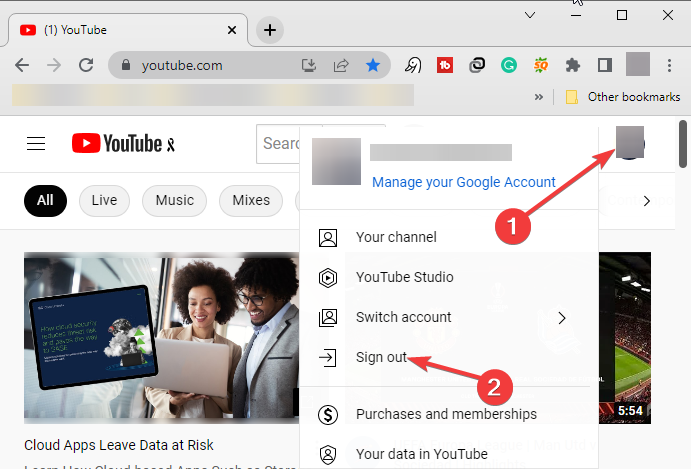
Task: Click the Cloud Apps Leave Data at Risk title
Action: coord(119,445)
